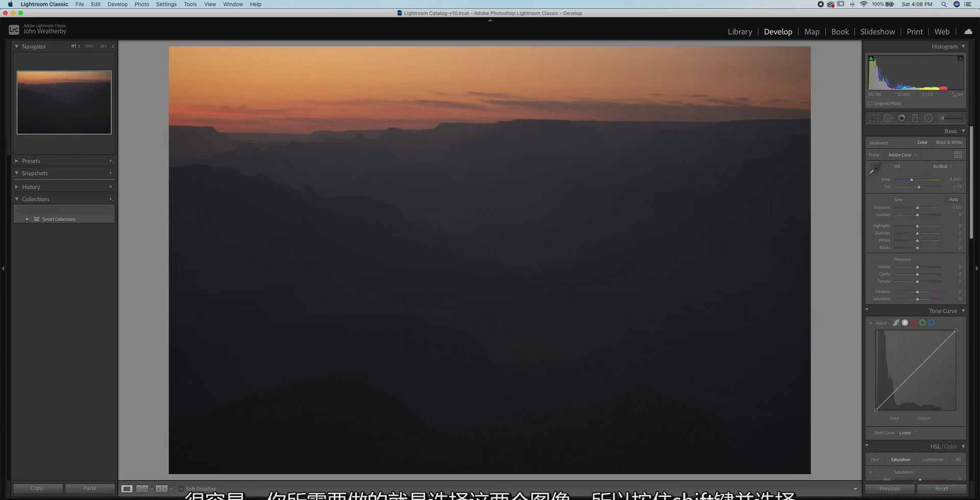This screenshot has height=500, width=980.
Task: Create a new snapshot with plus icon
Action: tap(111, 173)
